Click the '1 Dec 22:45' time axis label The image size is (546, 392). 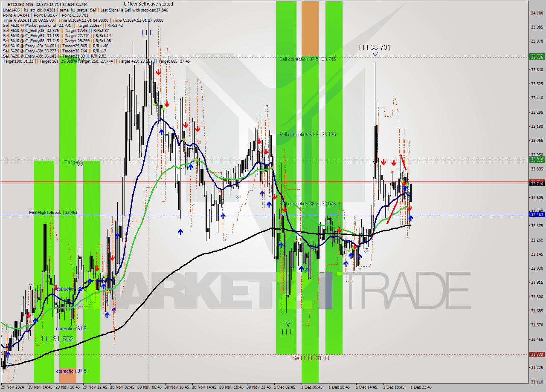pyautogui.click(x=421, y=387)
